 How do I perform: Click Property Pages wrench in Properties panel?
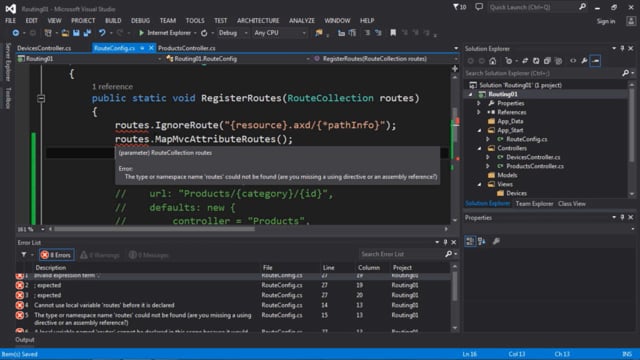[496, 241]
